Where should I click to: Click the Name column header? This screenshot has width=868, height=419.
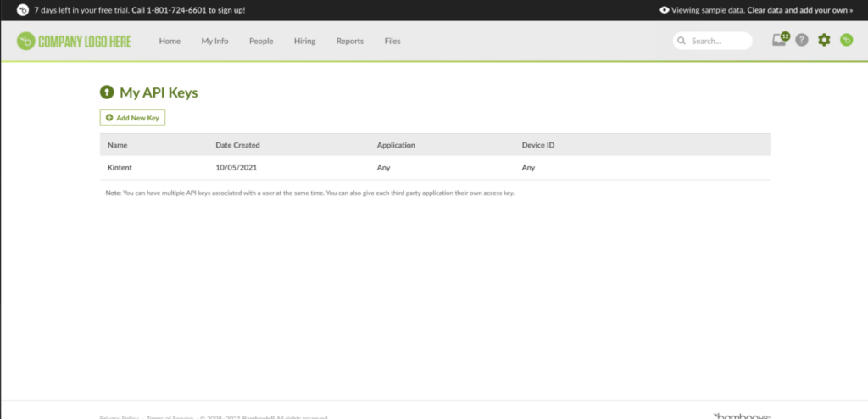117,145
